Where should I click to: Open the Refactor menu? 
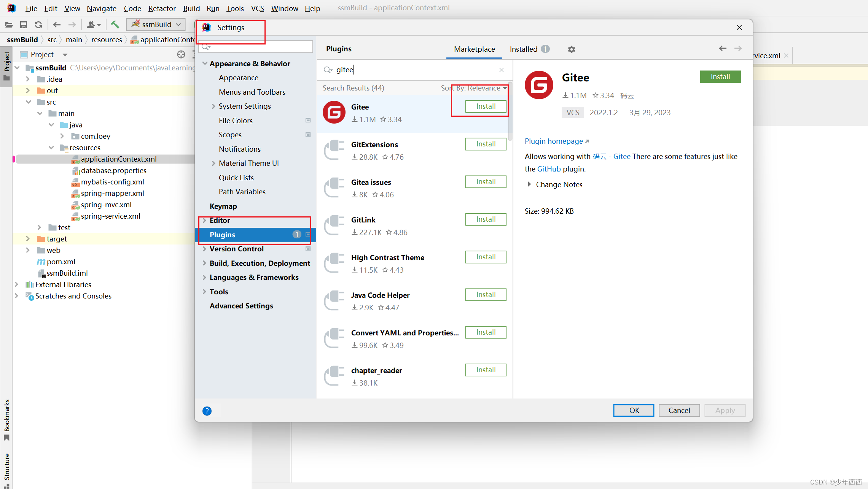(x=162, y=8)
